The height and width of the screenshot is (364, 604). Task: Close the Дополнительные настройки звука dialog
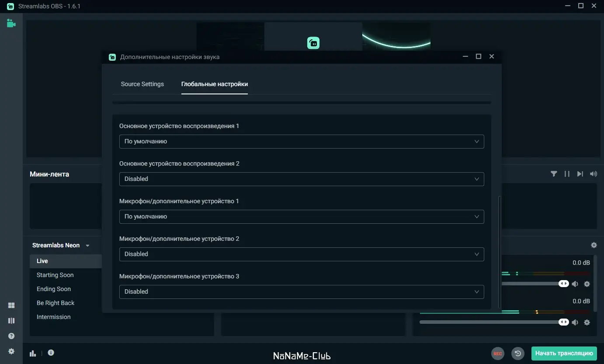click(x=492, y=56)
